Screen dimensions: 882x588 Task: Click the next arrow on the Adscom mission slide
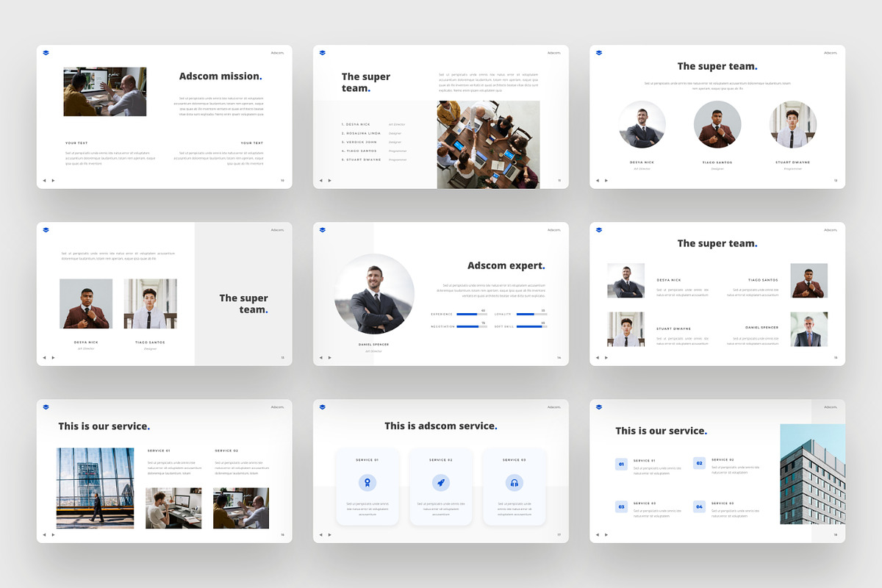tap(53, 180)
